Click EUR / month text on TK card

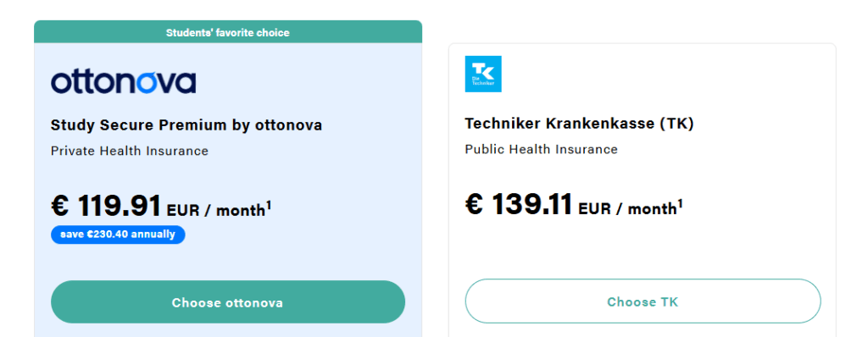[628, 209]
